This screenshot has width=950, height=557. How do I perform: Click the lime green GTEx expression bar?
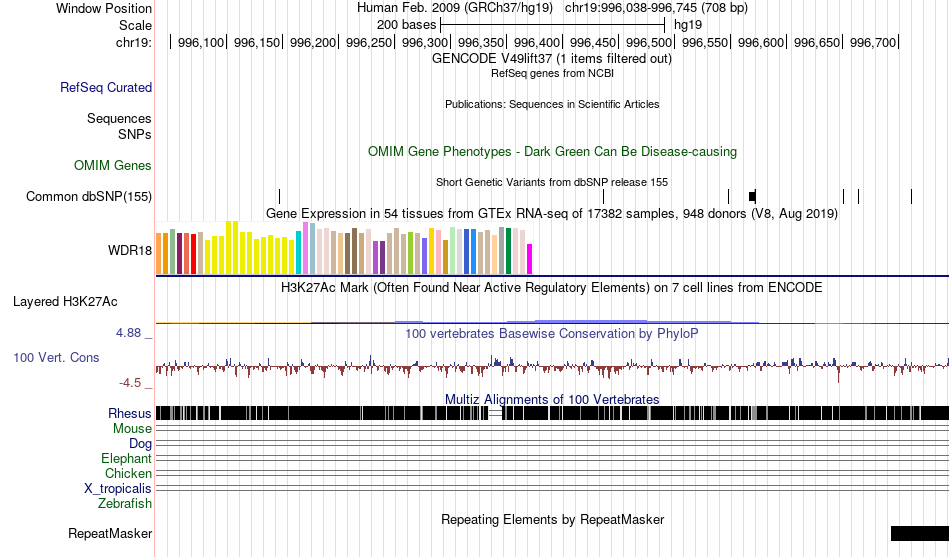(410, 253)
